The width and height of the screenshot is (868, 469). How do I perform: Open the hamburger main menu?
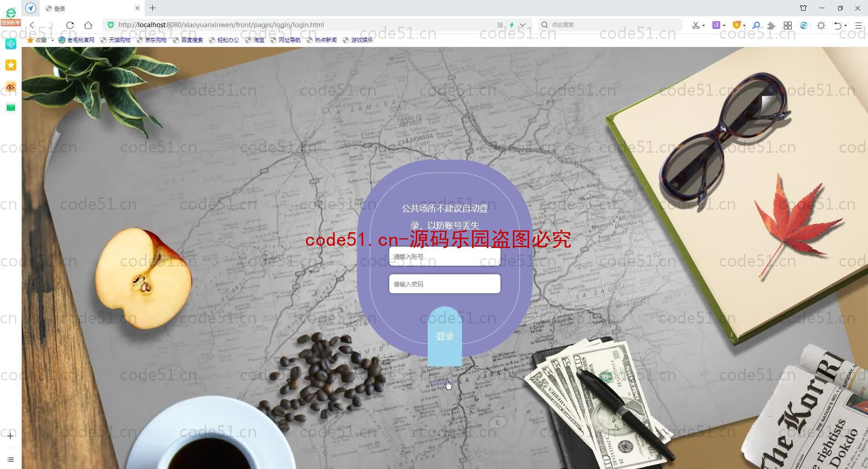coord(858,25)
